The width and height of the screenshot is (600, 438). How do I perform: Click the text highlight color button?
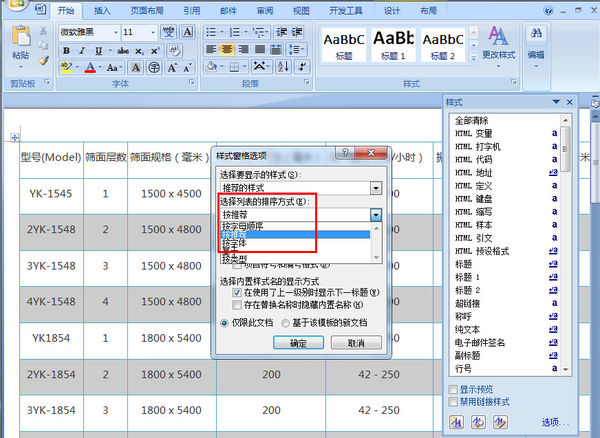pyautogui.click(x=67, y=68)
